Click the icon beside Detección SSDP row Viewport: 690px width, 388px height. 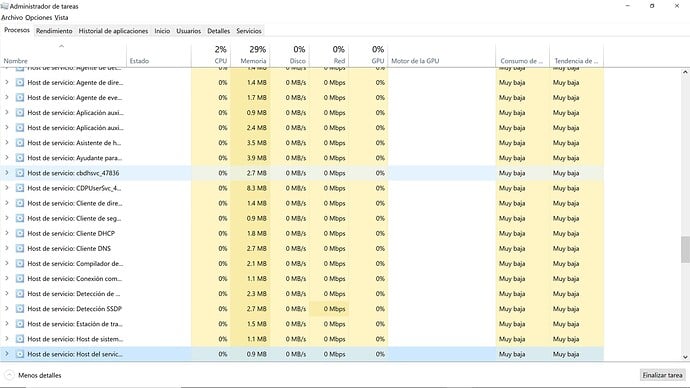point(20,309)
